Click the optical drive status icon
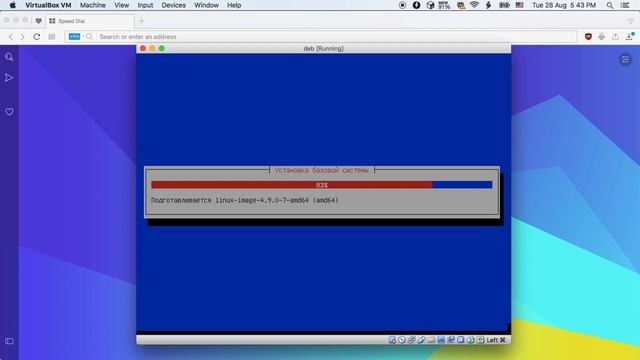640x360 pixels. [402, 340]
